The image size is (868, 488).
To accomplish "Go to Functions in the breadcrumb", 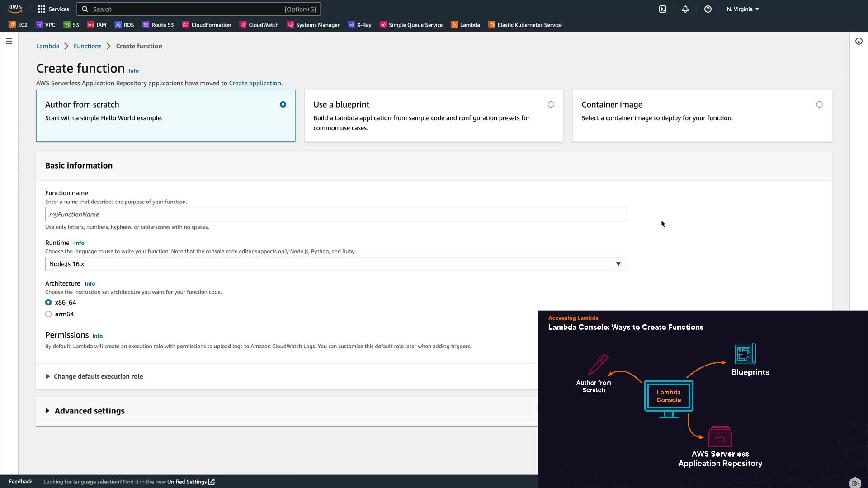I will [87, 46].
